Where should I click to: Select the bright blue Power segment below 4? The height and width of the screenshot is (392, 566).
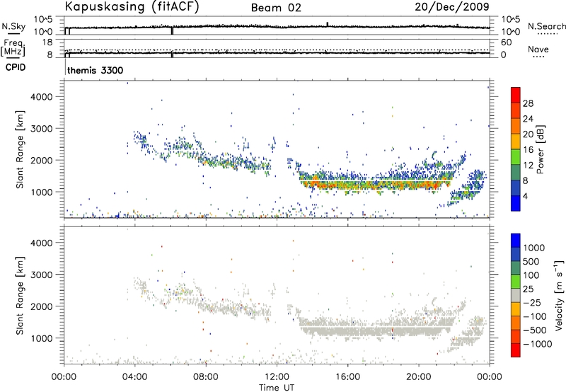point(516,203)
